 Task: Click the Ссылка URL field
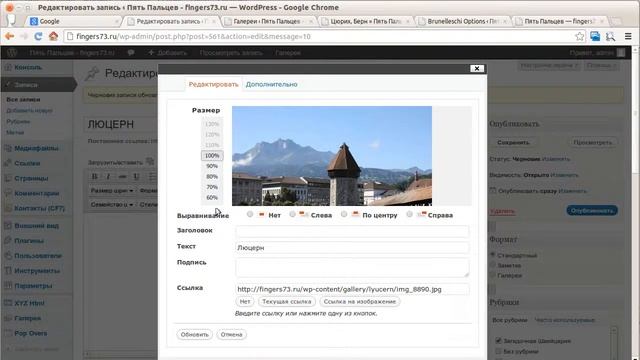coord(352,289)
